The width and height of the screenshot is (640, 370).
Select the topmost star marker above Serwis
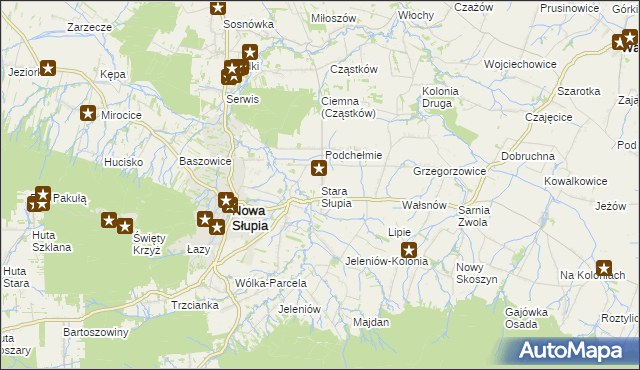[x=250, y=52]
